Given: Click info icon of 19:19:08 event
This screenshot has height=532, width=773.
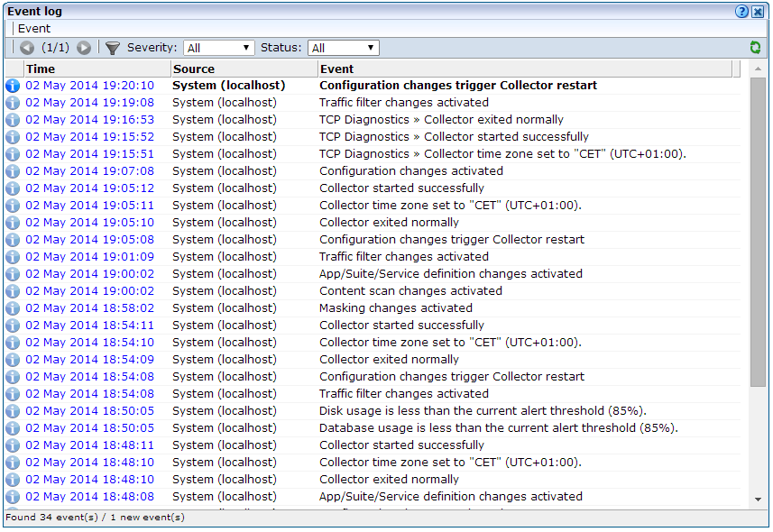Looking at the screenshot, I should tap(13, 103).
